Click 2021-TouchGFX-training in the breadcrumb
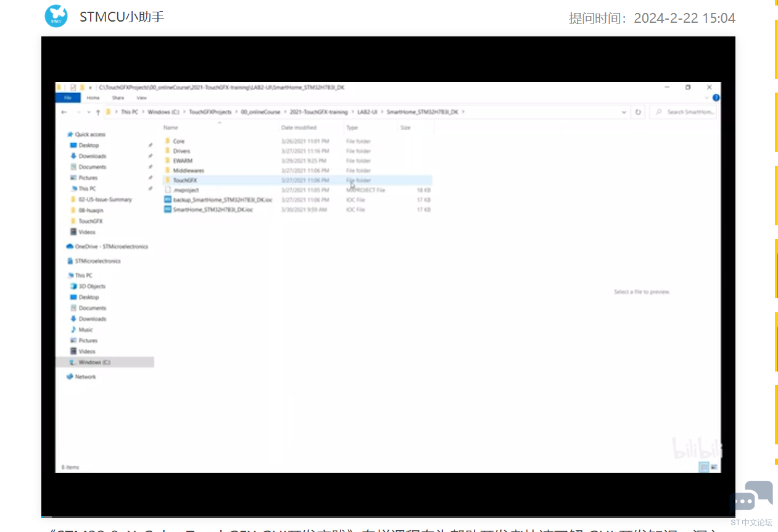 pyautogui.click(x=318, y=112)
